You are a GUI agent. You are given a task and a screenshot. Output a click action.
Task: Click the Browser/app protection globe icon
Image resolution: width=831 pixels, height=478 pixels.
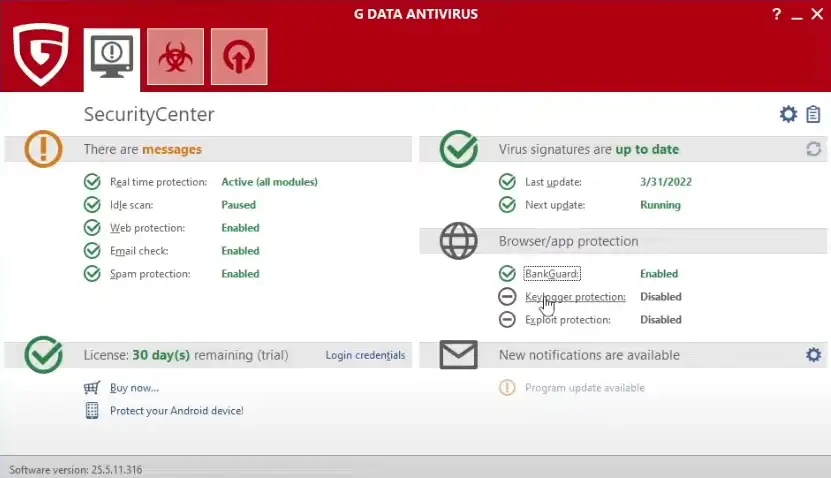(459, 241)
